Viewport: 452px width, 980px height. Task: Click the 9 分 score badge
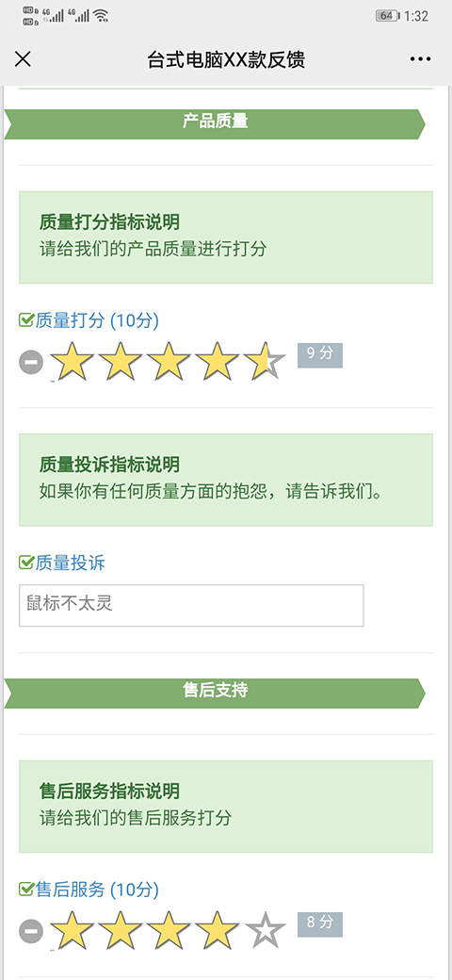tap(319, 355)
